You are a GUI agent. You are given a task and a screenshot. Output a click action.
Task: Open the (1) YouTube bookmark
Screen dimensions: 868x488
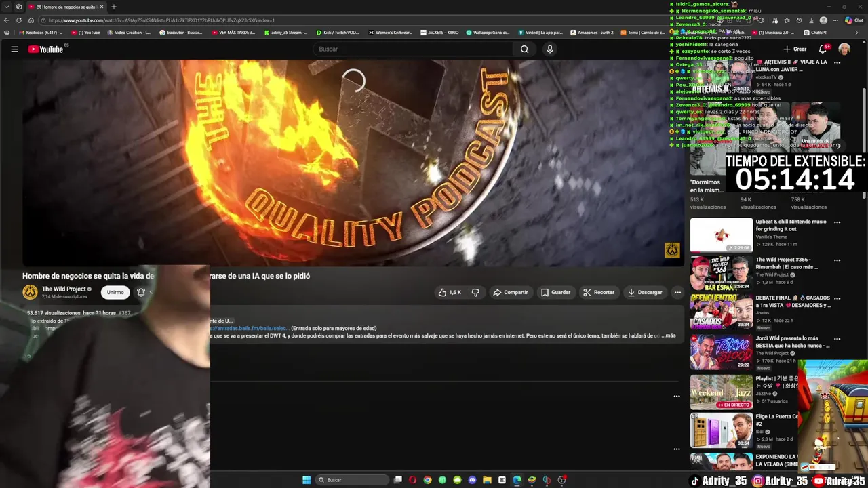[85, 32]
